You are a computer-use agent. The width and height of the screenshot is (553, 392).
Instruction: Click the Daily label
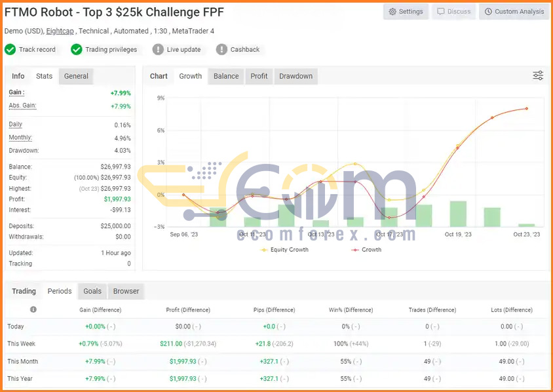coord(16,124)
